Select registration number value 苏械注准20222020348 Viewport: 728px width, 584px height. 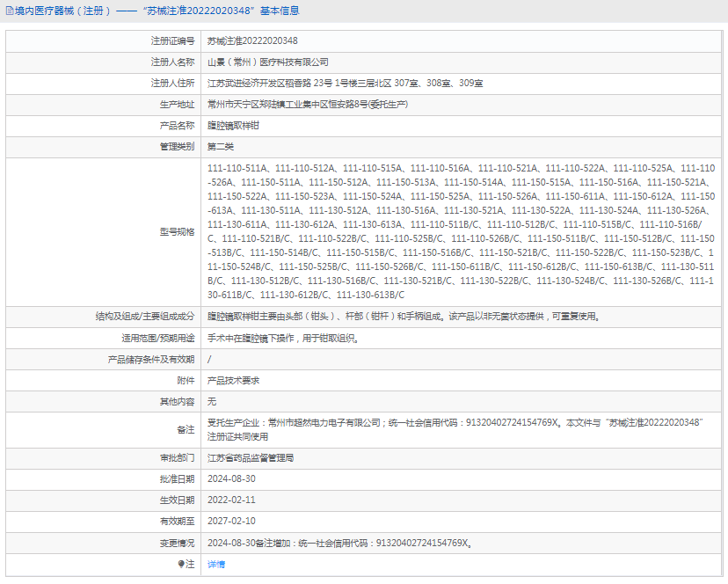coord(252,40)
